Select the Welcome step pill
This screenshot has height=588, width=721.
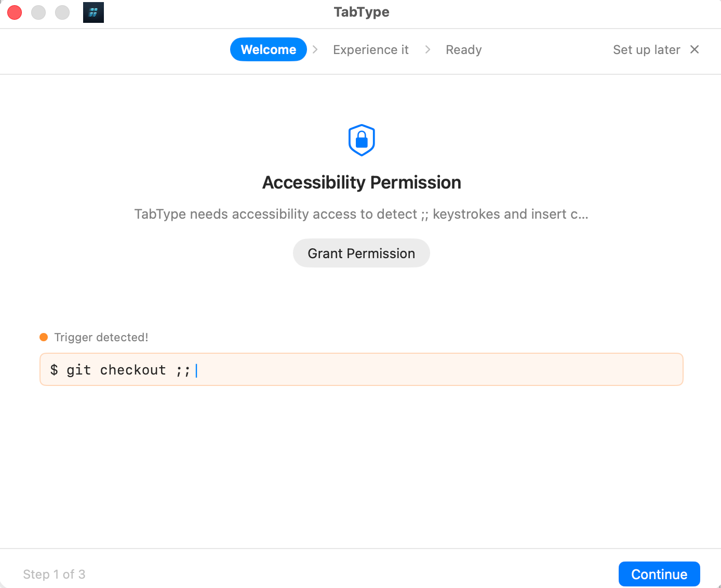tap(269, 49)
